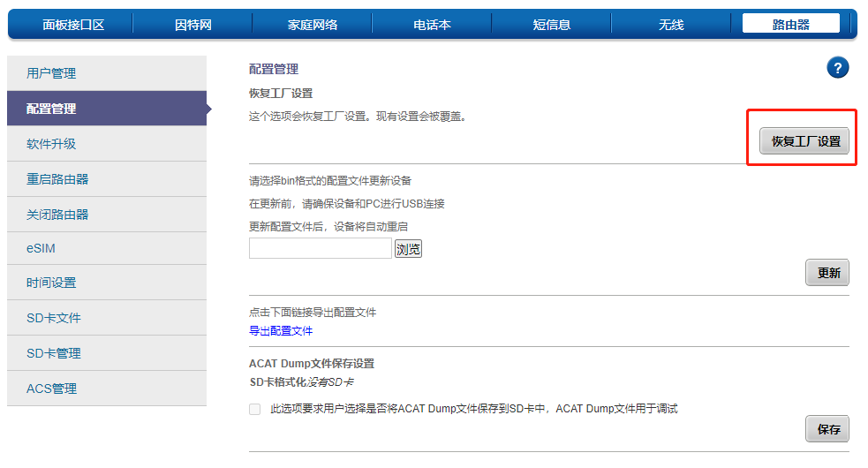Switch to the 面板接口区 tab
Image resolution: width=868 pixels, height=468 pixels.
point(73,25)
